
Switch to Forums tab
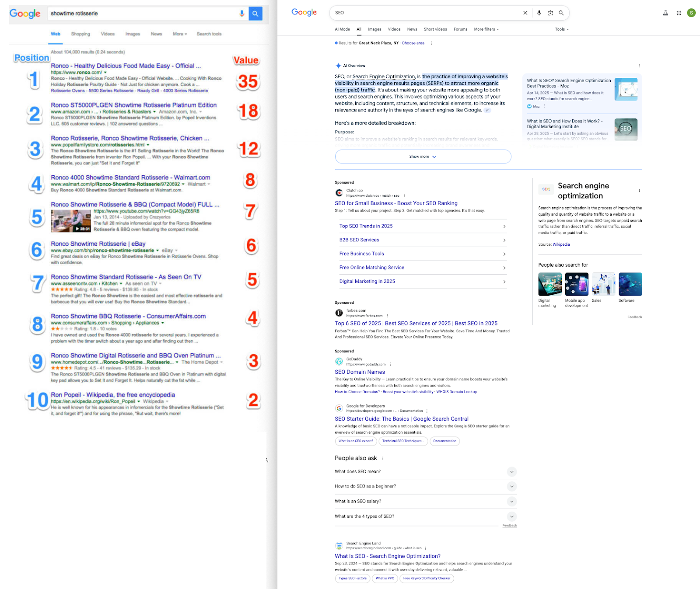tap(460, 29)
